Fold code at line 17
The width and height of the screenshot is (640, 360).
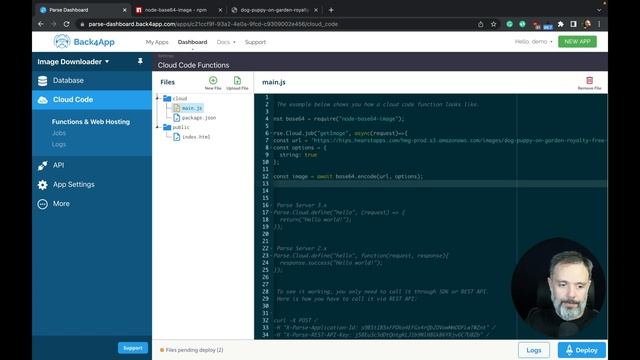pos(271,212)
